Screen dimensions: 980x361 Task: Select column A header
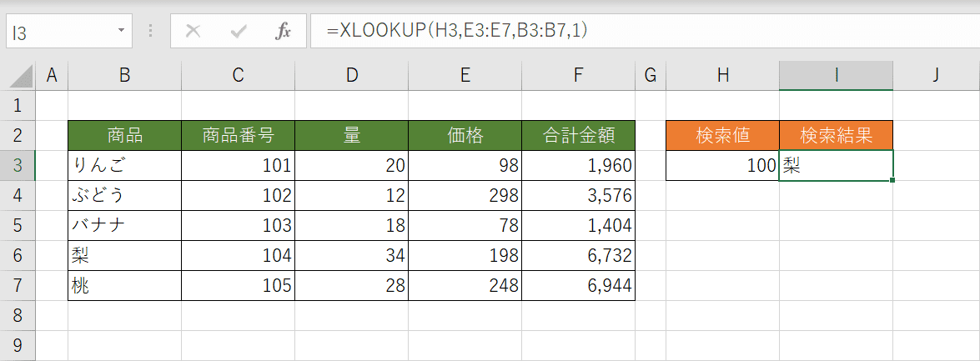(52, 76)
